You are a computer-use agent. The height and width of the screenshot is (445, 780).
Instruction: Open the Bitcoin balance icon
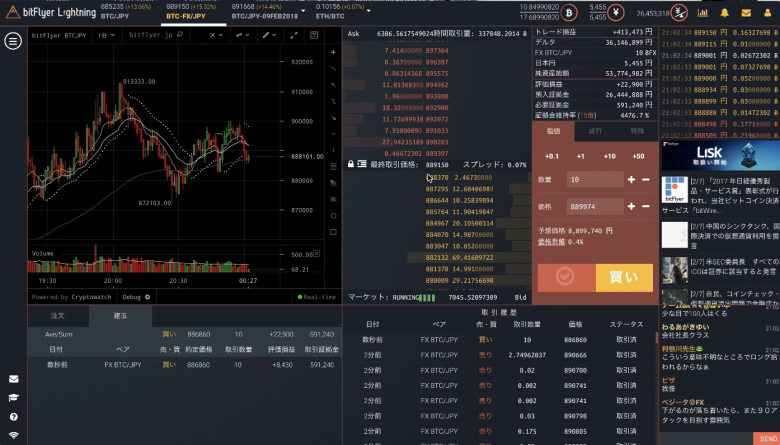click(569, 12)
